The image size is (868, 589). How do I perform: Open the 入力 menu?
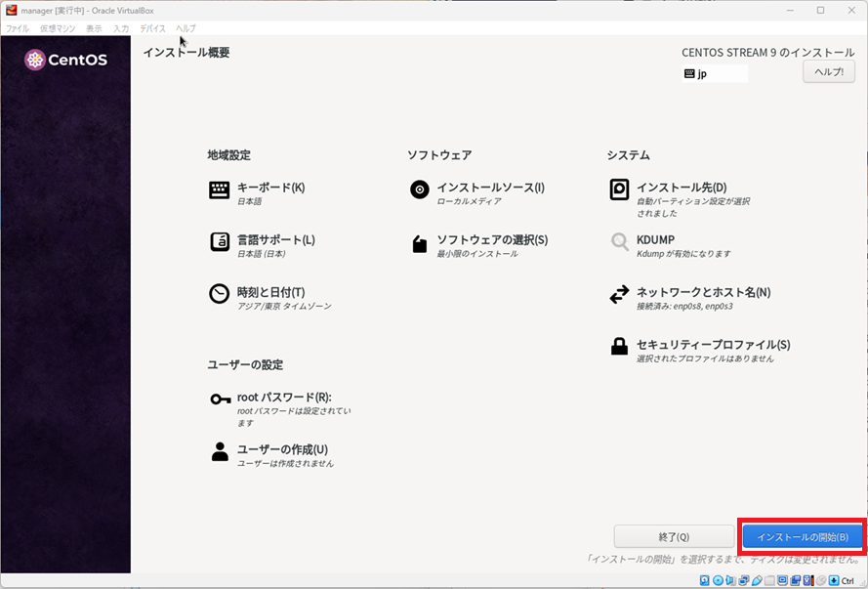pos(121,28)
